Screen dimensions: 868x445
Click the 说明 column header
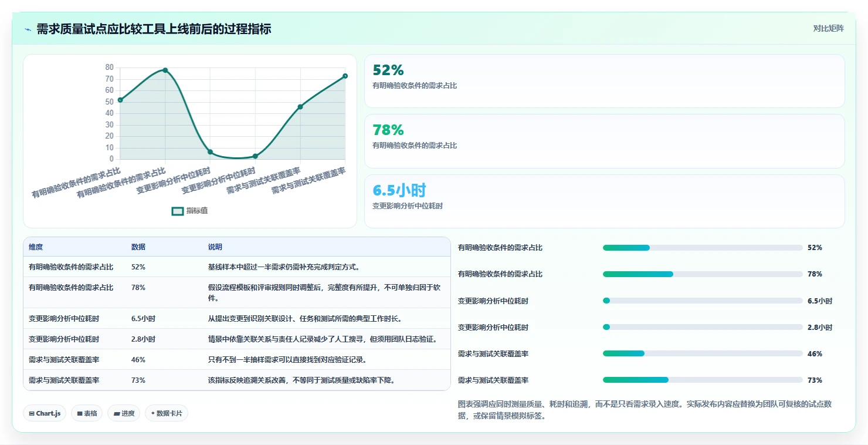[215, 247]
